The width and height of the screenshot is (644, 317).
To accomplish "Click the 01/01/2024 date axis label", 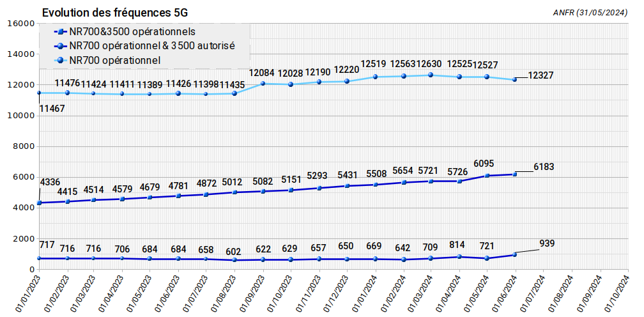I will [362, 291].
